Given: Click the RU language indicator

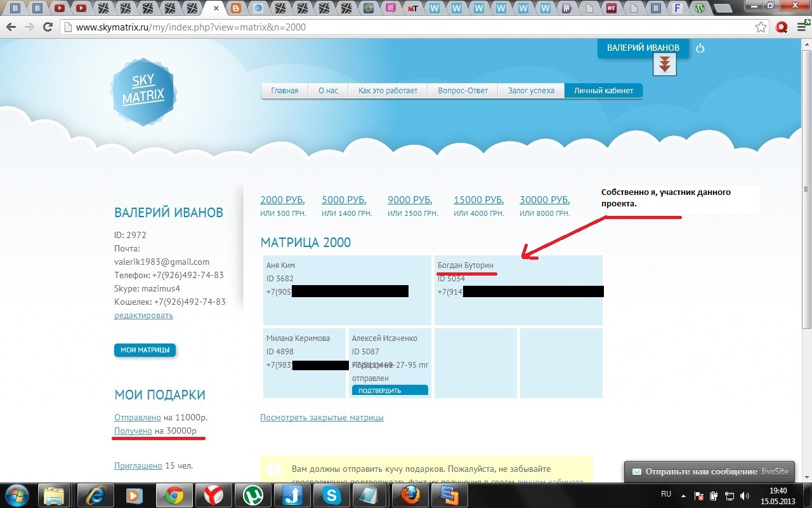Looking at the screenshot, I should (x=666, y=494).
